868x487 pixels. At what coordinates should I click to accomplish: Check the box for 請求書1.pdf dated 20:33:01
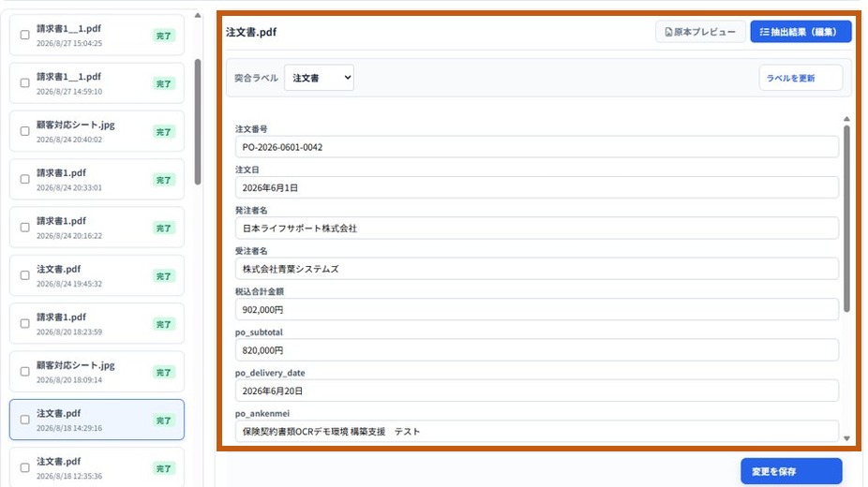tap(25, 179)
